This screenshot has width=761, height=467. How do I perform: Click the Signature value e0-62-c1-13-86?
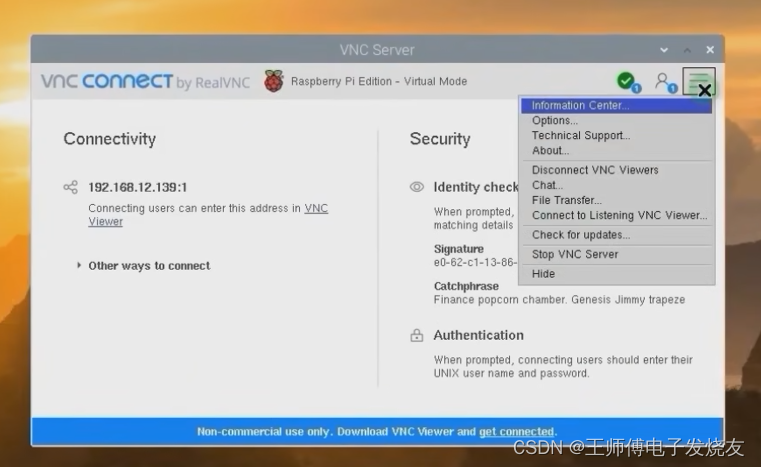pos(475,262)
